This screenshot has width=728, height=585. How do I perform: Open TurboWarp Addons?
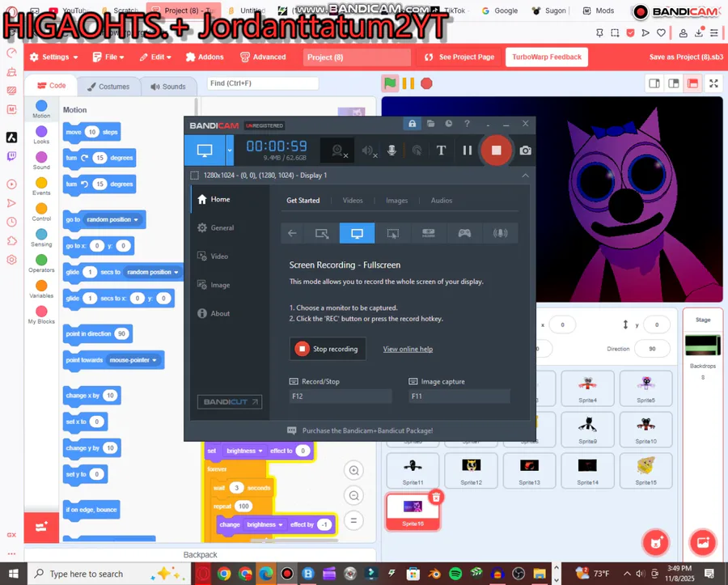click(205, 57)
